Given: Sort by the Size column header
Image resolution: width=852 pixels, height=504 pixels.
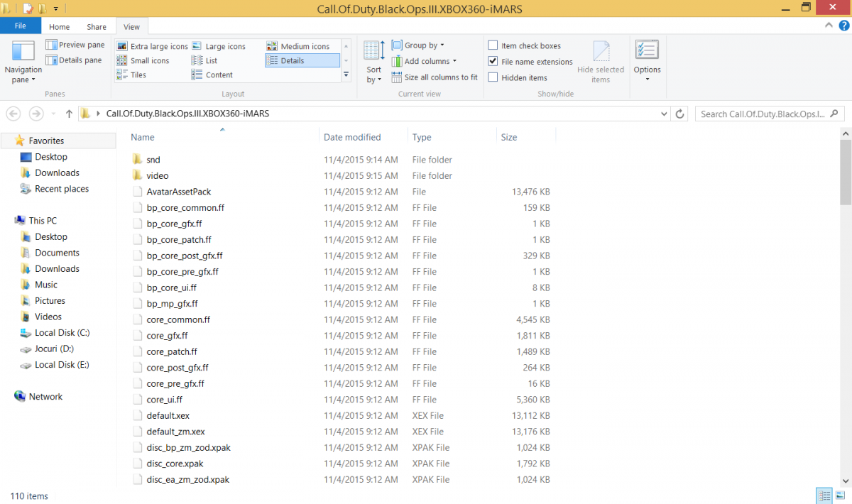Looking at the screenshot, I should 509,137.
